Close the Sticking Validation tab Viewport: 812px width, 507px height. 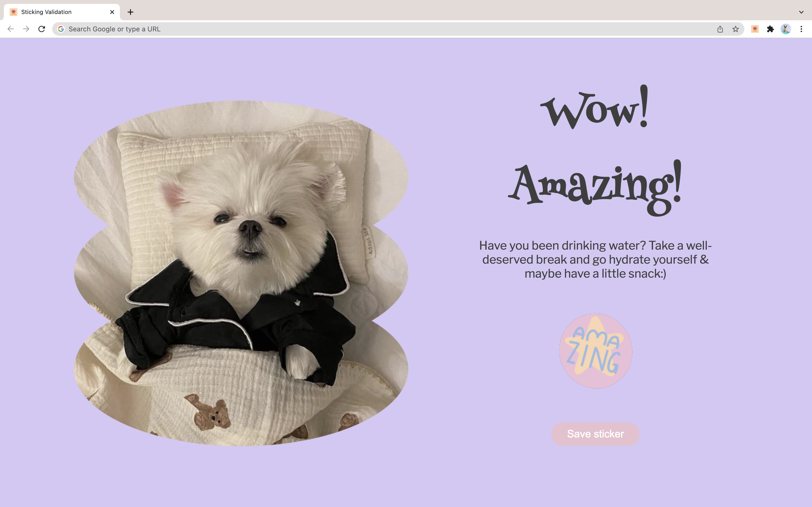[x=112, y=12]
